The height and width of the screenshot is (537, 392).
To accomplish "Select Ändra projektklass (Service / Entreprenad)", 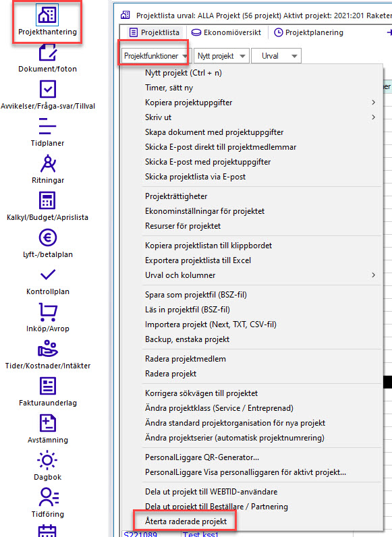I will click(219, 408).
